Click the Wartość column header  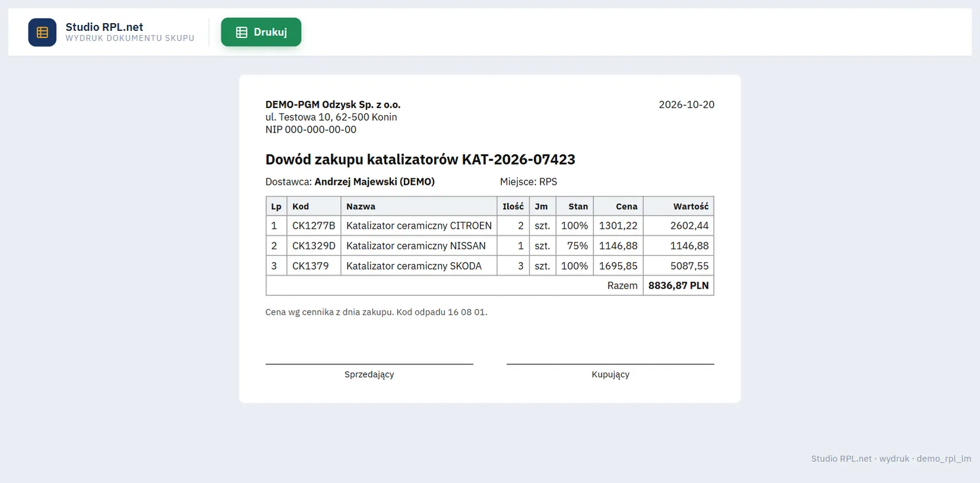pyautogui.click(x=678, y=206)
